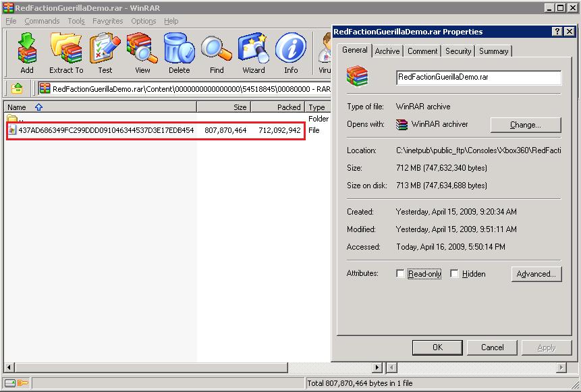This screenshot has height=392, width=581.
Task: Click the Properties dialog help question mark
Action: click(x=557, y=32)
